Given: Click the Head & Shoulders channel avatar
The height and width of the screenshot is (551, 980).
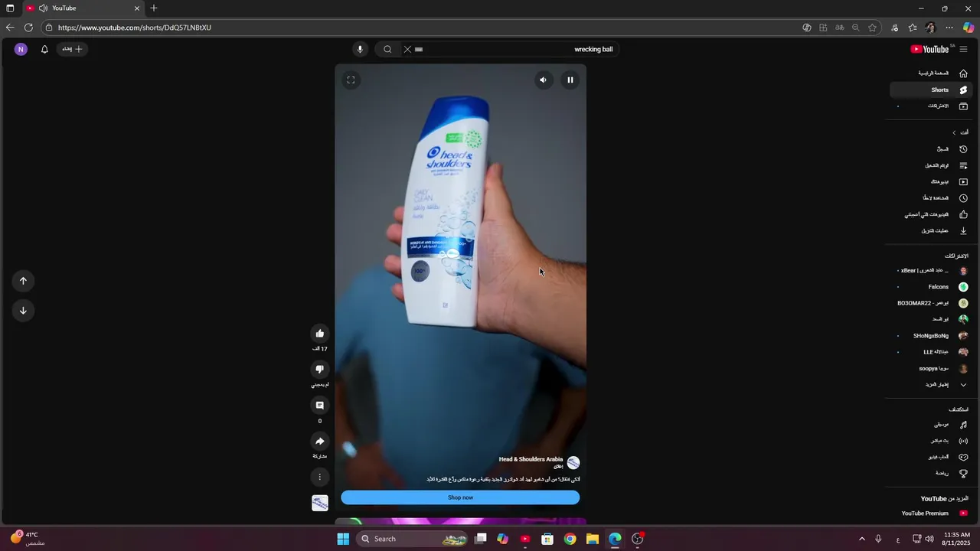Looking at the screenshot, I should point(573,462).
